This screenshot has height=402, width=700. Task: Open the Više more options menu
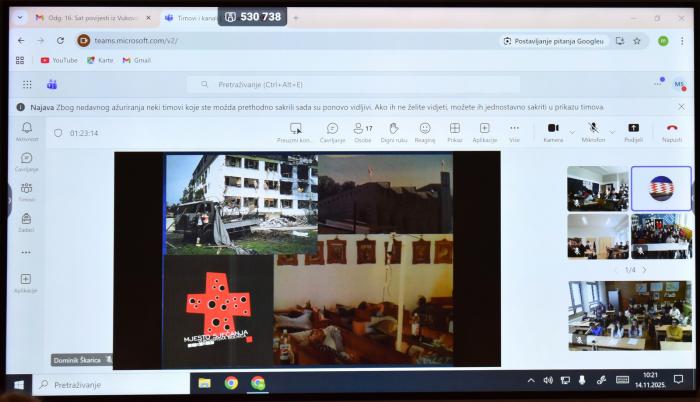tap(514, 129)
